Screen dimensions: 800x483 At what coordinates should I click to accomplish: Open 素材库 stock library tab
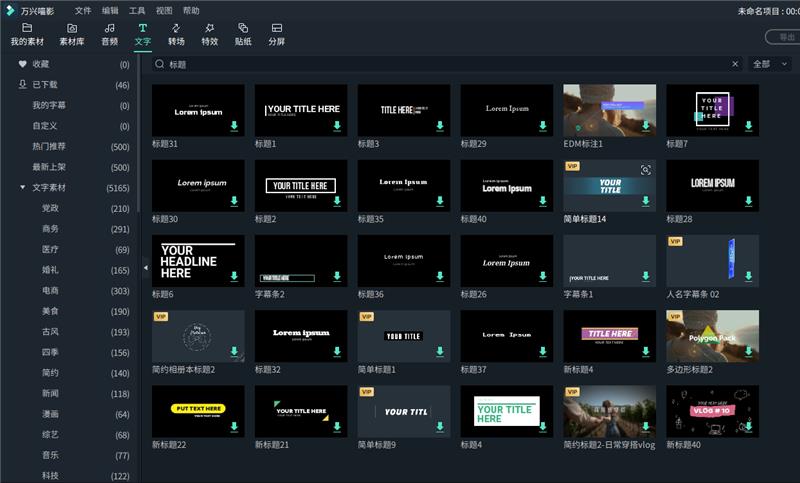coord(72,34)
